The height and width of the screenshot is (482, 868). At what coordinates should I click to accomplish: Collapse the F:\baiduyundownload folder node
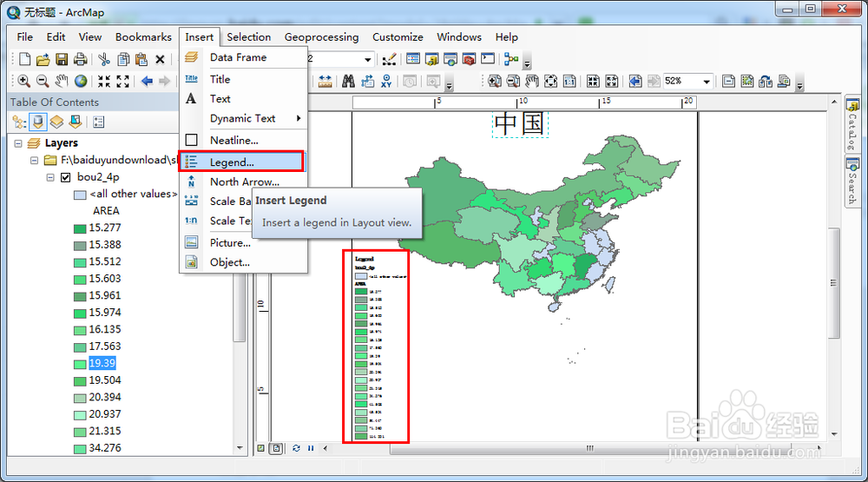click(35, 160)
